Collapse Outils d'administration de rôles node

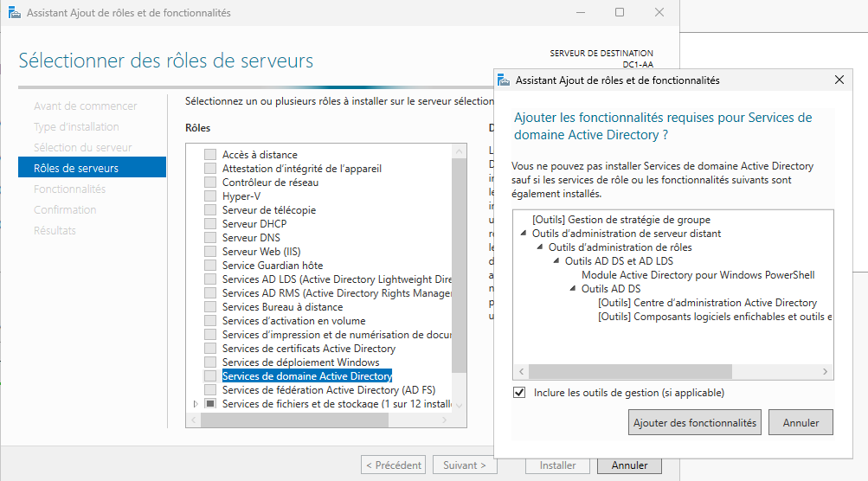[540, 247]
